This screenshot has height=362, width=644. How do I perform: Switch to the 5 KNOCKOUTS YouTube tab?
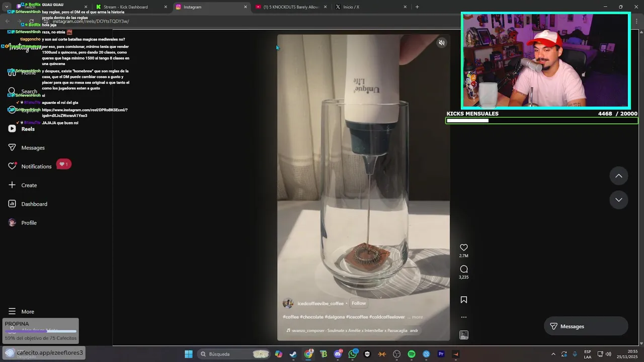point(291,7)
